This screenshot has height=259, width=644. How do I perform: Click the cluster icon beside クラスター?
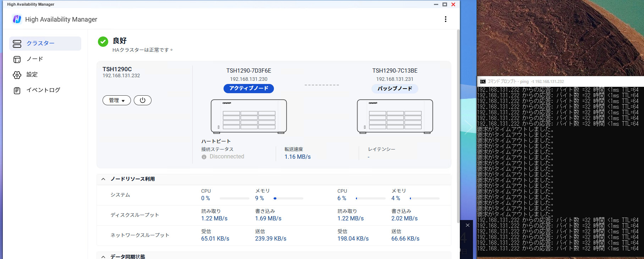tap(17, 44)
